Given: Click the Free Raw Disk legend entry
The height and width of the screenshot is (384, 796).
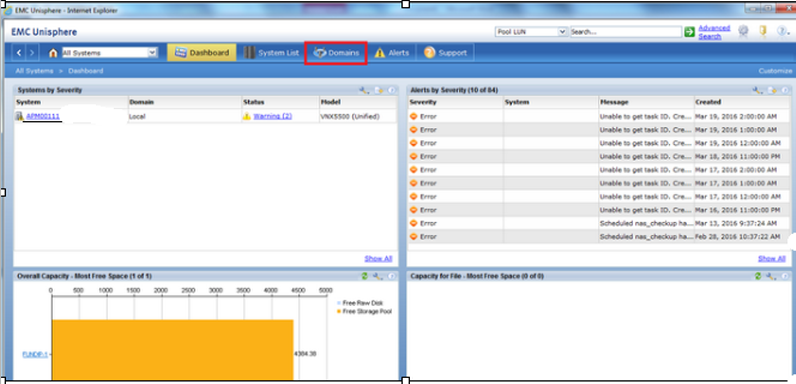Looking at the screenshot, I should [359, 303].
